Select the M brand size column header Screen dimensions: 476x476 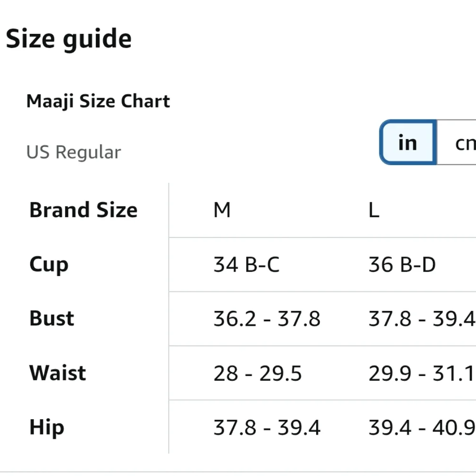click(x=222, y=209)
